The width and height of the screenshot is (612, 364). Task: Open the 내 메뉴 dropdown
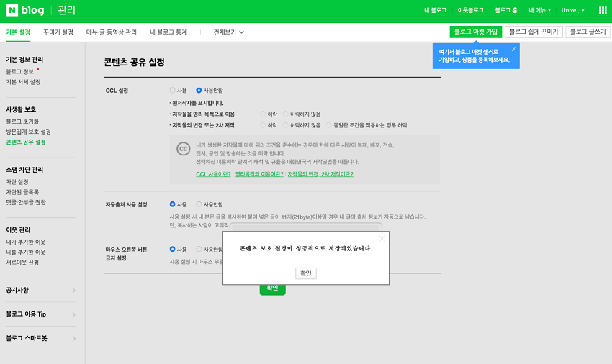539,11
